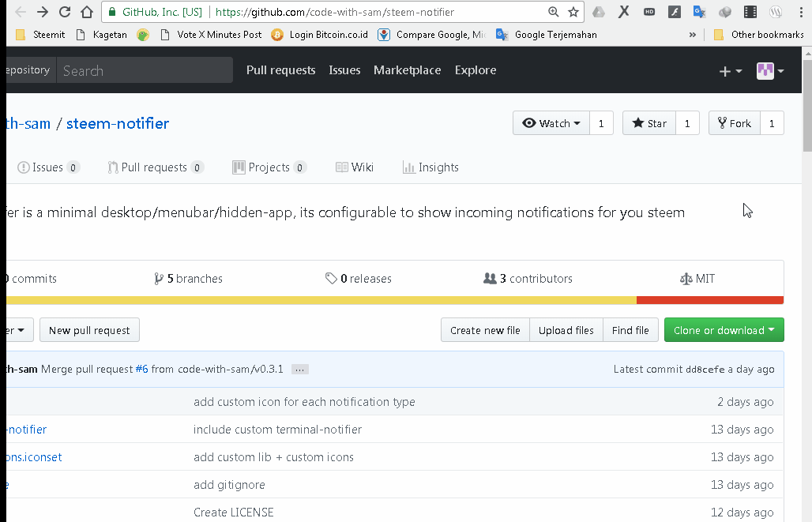Screen dimensions: 812x522
Task: Click Create new file
Action: pos(485,330)
